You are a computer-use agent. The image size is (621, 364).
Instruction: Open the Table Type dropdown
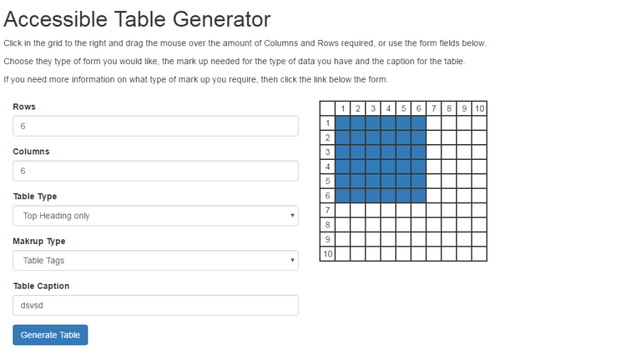coord(155,216)
